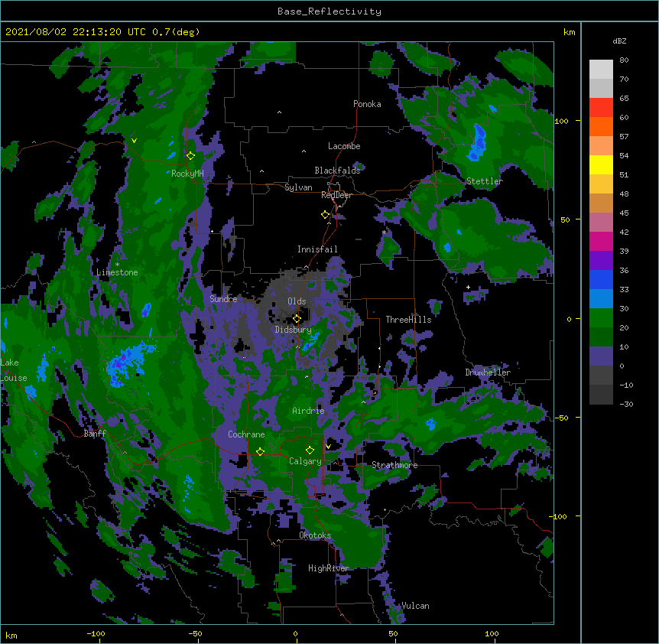Click the dBZ legend heading

point(619,41)
